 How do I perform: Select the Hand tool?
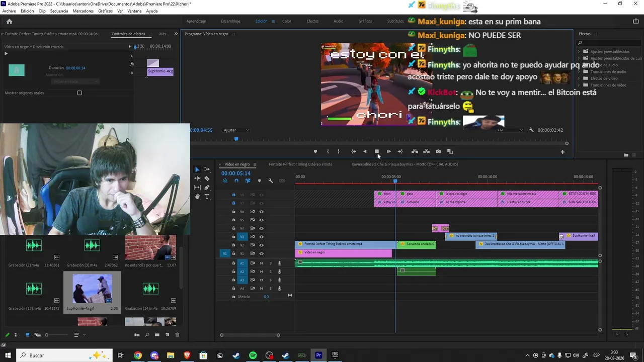tap(197, 197)
